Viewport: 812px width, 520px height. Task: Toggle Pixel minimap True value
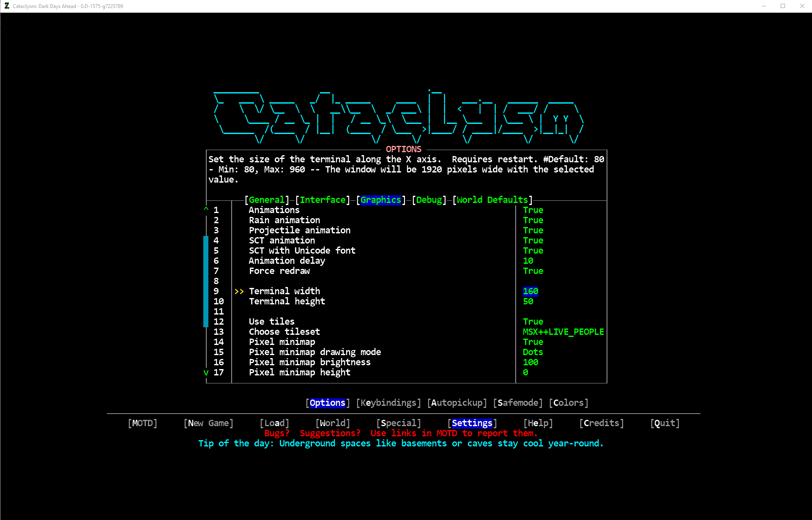click(x=533, y=342)
